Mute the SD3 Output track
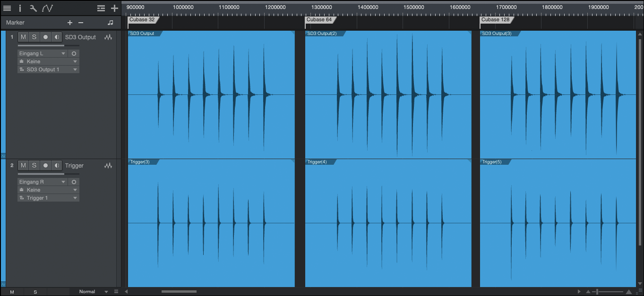Screen dimensions: 644x296 (x=23, y=37)
